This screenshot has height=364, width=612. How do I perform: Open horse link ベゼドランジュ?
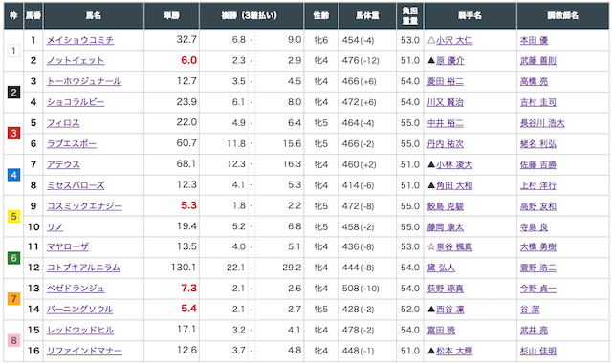tap(76, 289)
